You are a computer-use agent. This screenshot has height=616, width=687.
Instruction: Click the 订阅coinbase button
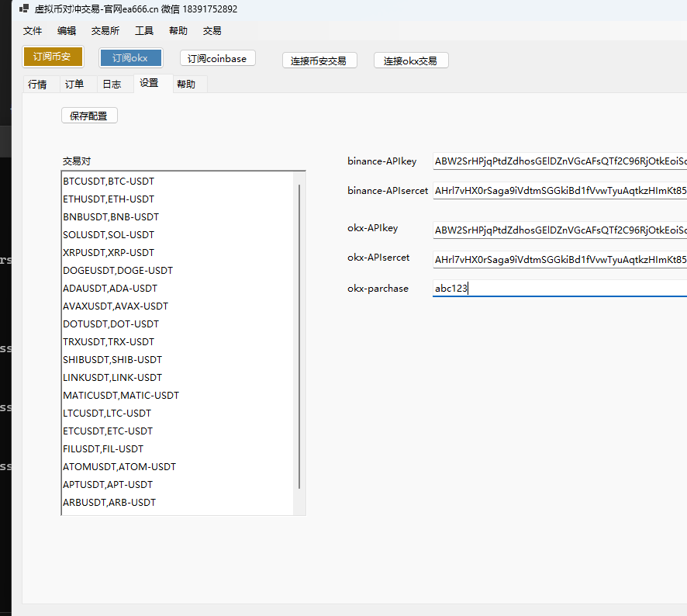click(217, 59)
